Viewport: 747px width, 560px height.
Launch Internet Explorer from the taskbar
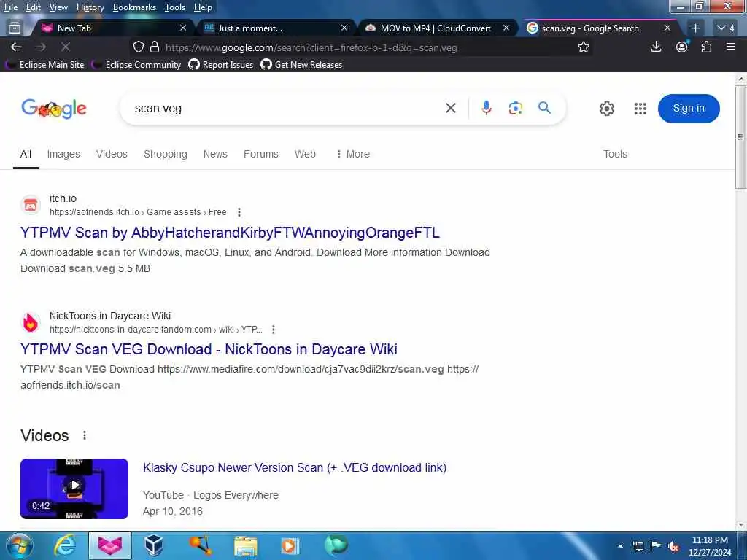coord(64,545)
